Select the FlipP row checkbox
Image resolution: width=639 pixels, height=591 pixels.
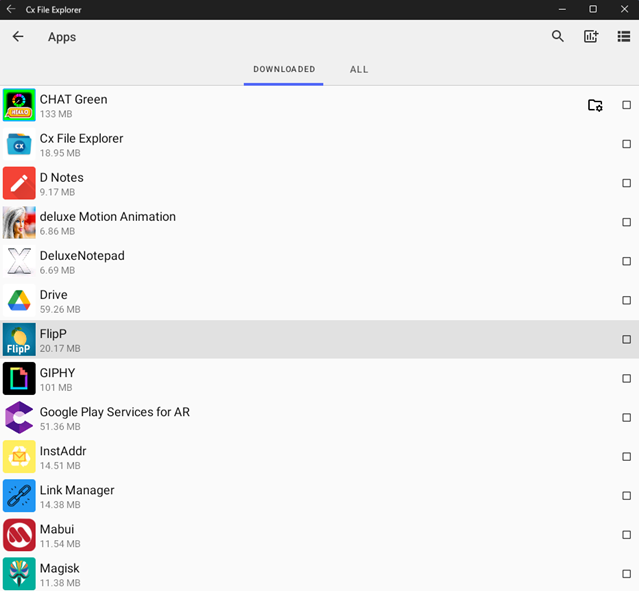tap(627, 340)
